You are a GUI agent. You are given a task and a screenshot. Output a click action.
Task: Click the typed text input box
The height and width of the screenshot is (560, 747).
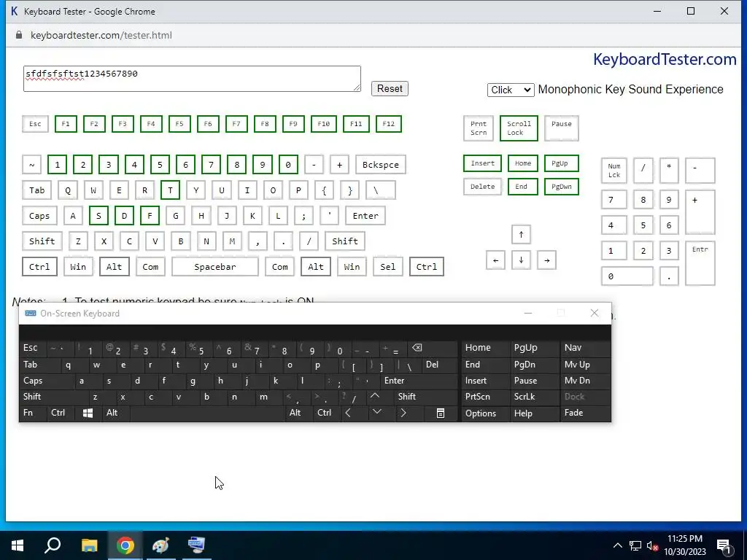(192, 79)
